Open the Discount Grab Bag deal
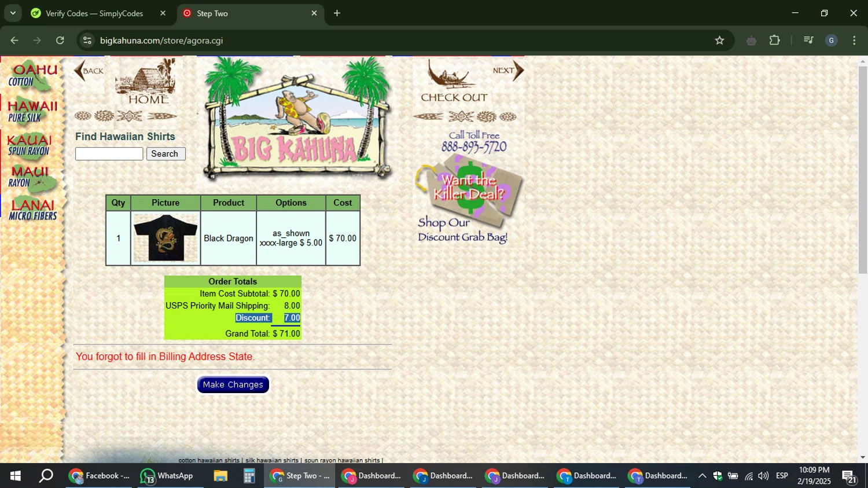 pyautogui.click(x=469, y=200)
